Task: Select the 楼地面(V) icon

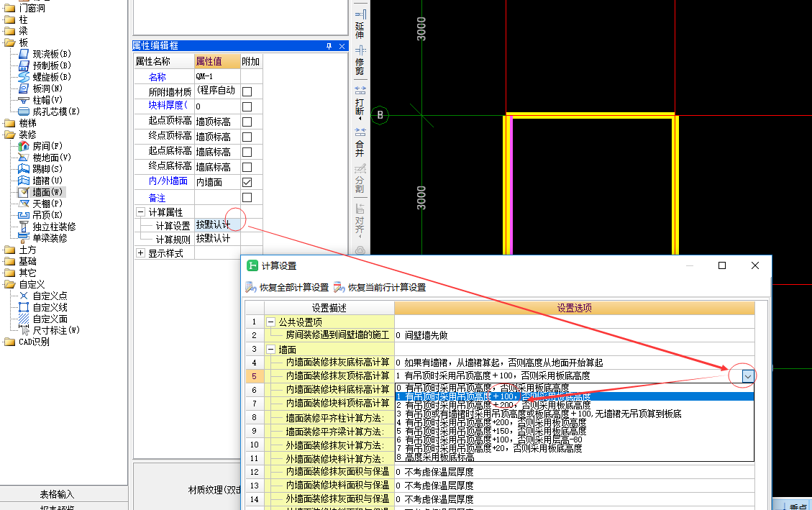Action: (x=24, y=158)
